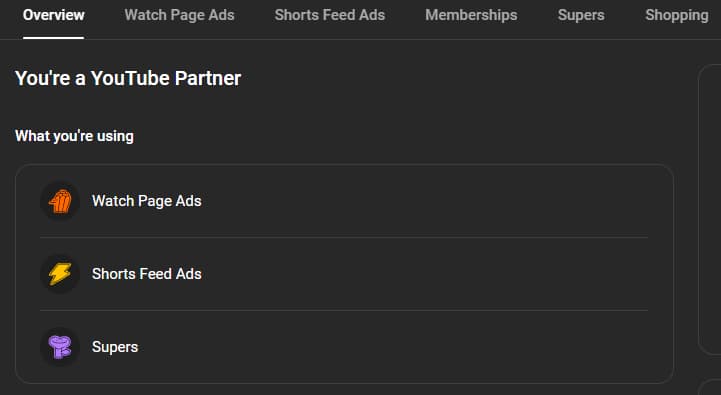
Task: Click empty space right of Shorts Feed Ads row
Action: (x=423, y=274)
